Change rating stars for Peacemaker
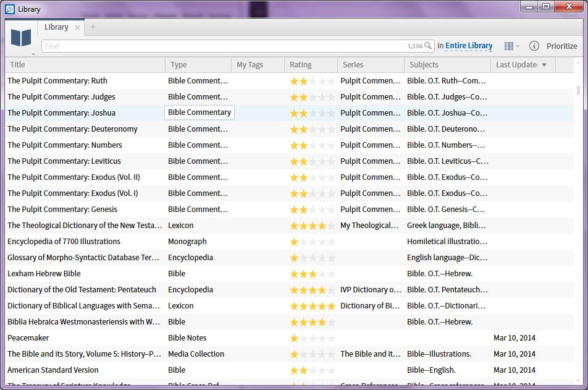The image size is (588, 390). point(312,338)
